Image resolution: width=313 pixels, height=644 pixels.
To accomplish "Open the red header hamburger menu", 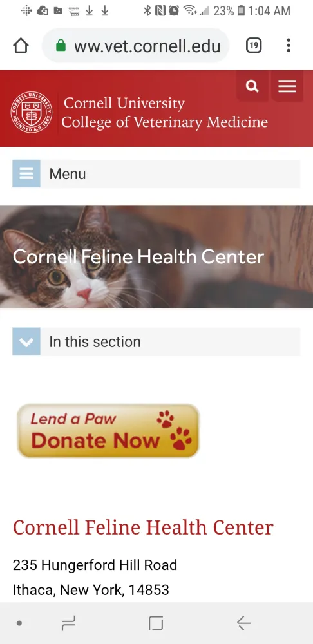I will pyautogui.click(x=287, y=86).
